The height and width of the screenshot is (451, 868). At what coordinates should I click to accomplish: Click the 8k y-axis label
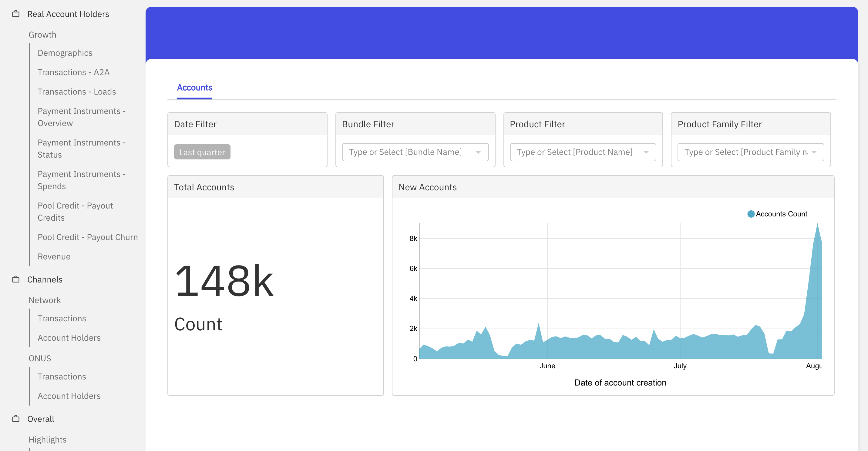413,239
